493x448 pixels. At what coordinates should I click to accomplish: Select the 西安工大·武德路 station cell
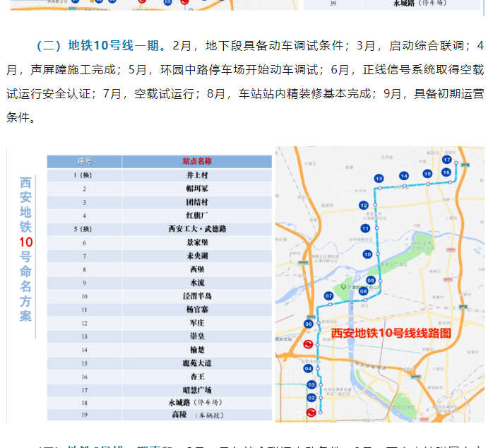tap(197, 229)
